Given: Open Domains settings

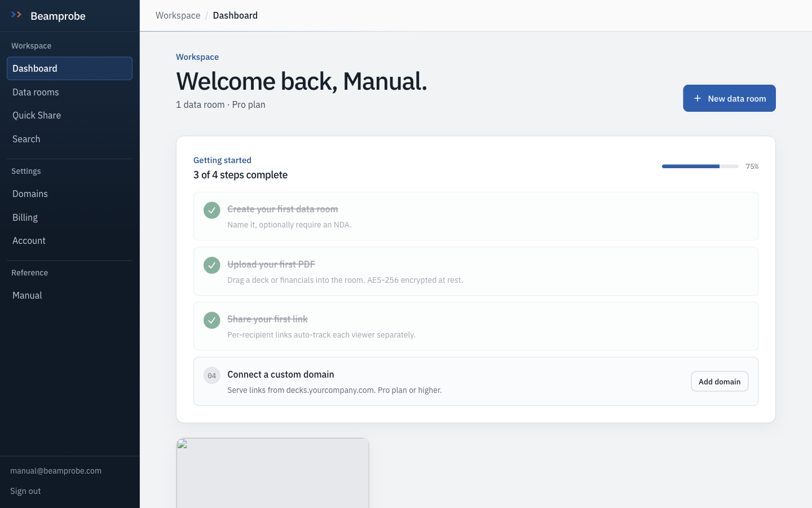Looking at the screenshot, I should point(69,194).
